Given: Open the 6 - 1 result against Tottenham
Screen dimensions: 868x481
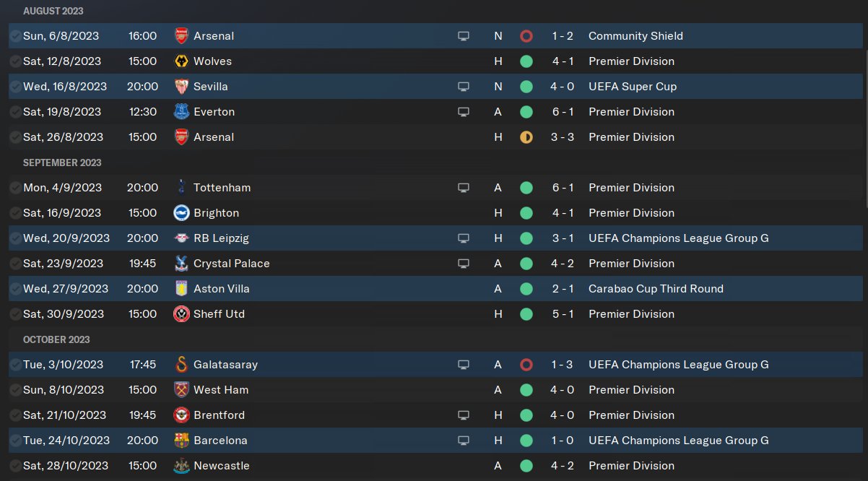Looking at the screenshot, I should pos(563,188).
